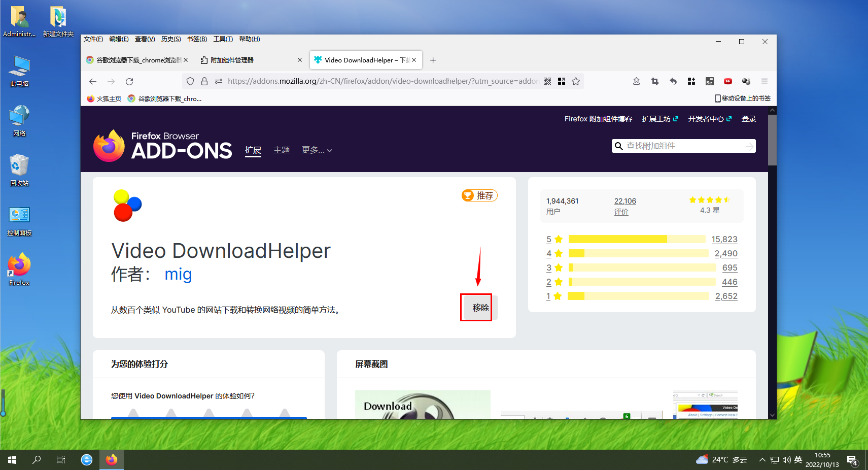Open the 火狐主页 bookmark
The width and height of the screenshot is (868, 470).
coord(104,98)
